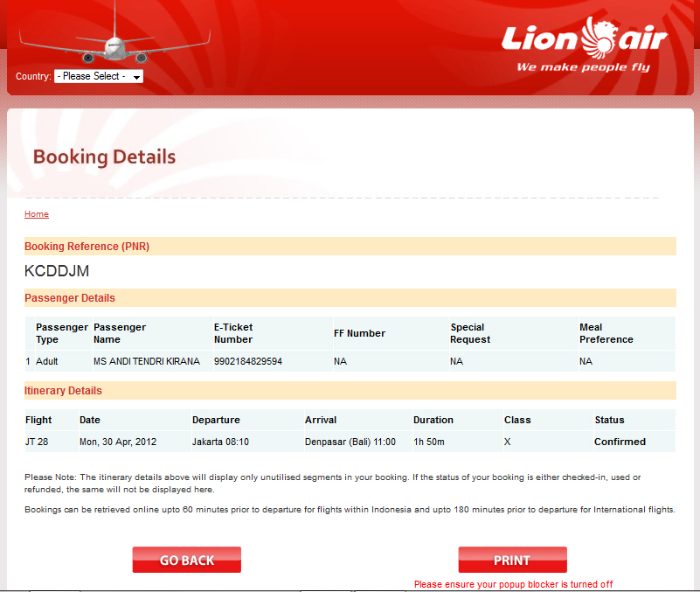
Task: Click the Confirmed status text
Action: click(x=620, y=442)
